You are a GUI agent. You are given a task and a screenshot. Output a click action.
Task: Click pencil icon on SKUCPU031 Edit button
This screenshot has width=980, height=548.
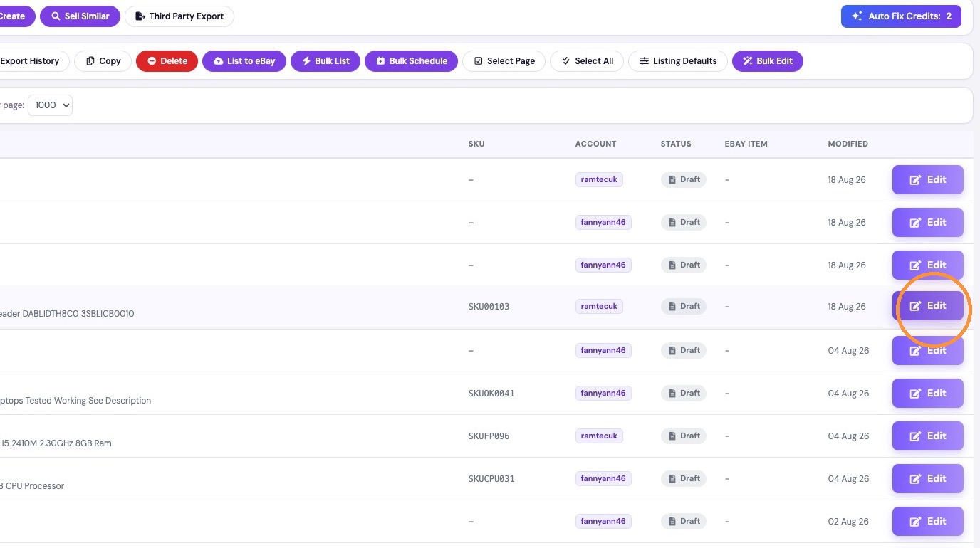tap(916, 478)
